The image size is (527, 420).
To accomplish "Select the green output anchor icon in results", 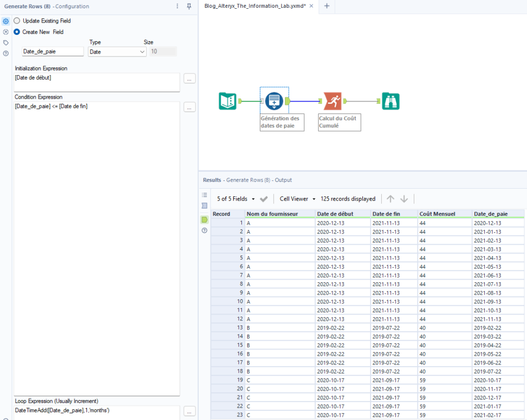I will [x=204, y=220].
